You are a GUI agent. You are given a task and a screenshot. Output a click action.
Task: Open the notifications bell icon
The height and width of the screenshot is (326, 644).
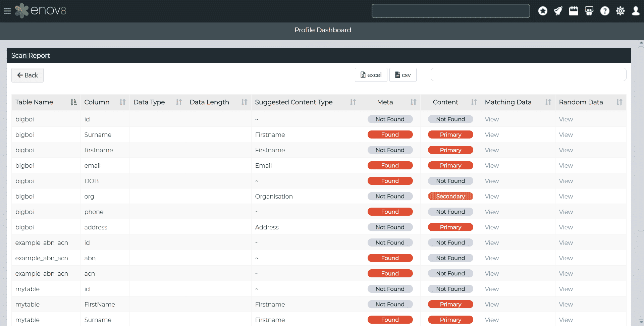pos(558,11)
